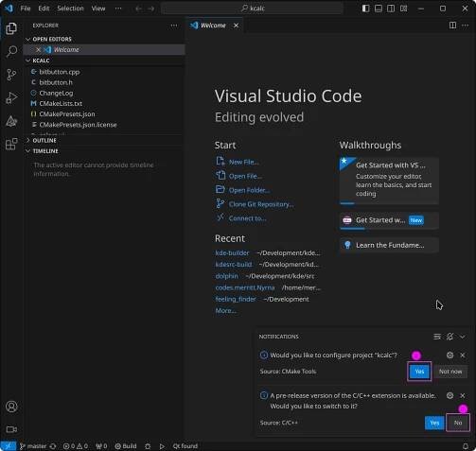The width and height of the screenshot is (476, 451).
Task: Open the View menu
Action: click(x=98, y=9)
